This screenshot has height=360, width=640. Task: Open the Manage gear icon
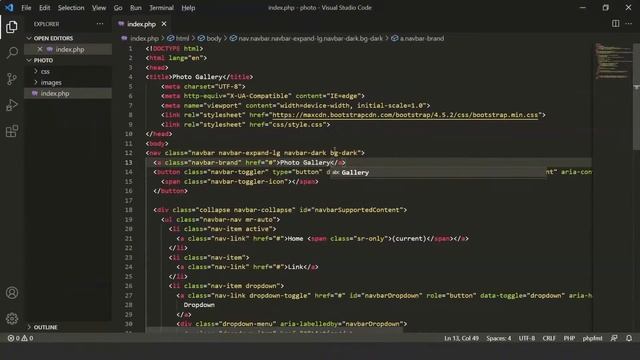pos(12,318)
